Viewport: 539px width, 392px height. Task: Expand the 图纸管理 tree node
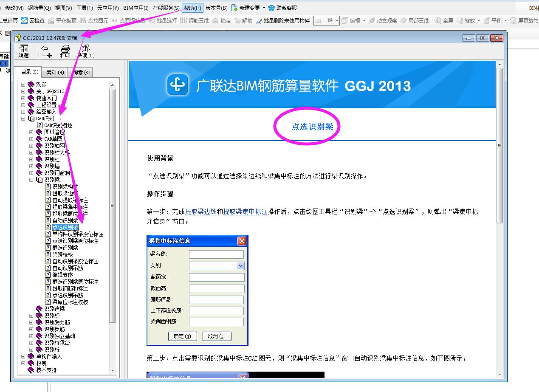[x=31, y=132]
